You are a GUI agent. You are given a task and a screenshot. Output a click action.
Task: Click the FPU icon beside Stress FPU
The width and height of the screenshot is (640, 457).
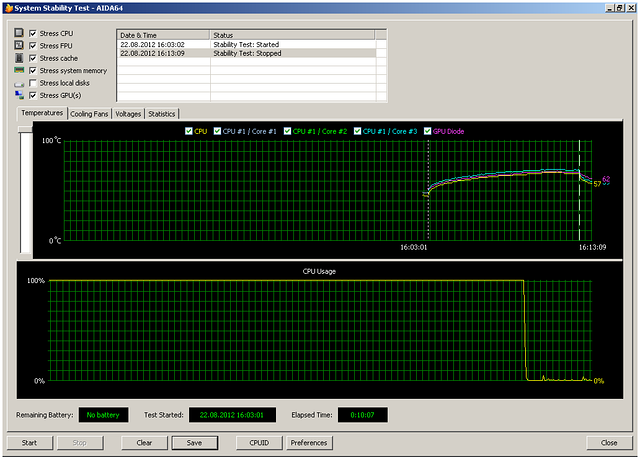click(x=19, y=46)
